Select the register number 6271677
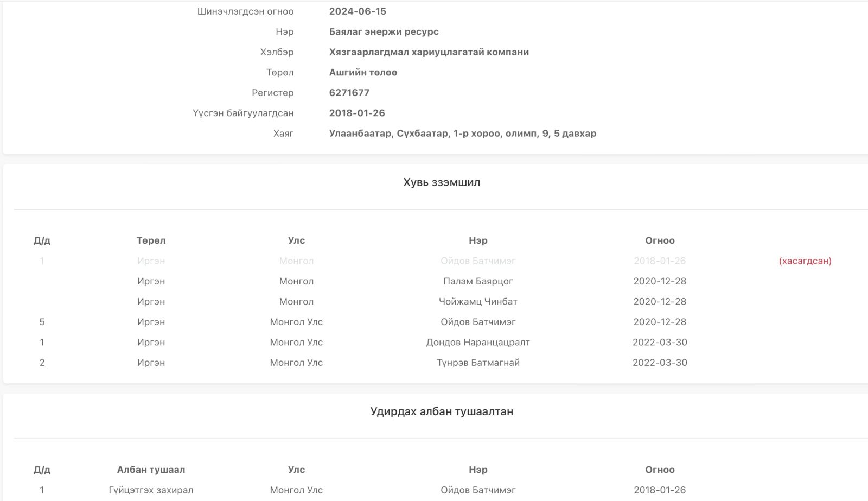 coord(349,93)
